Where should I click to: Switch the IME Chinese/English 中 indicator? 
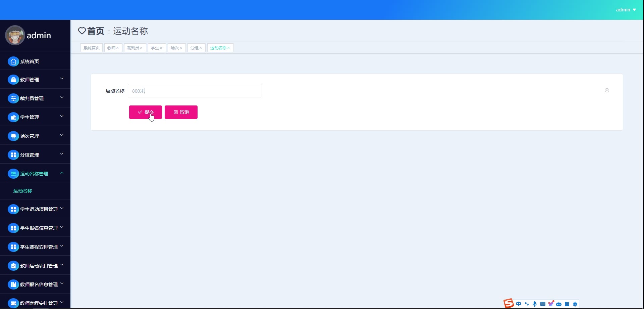pos(519,304)
